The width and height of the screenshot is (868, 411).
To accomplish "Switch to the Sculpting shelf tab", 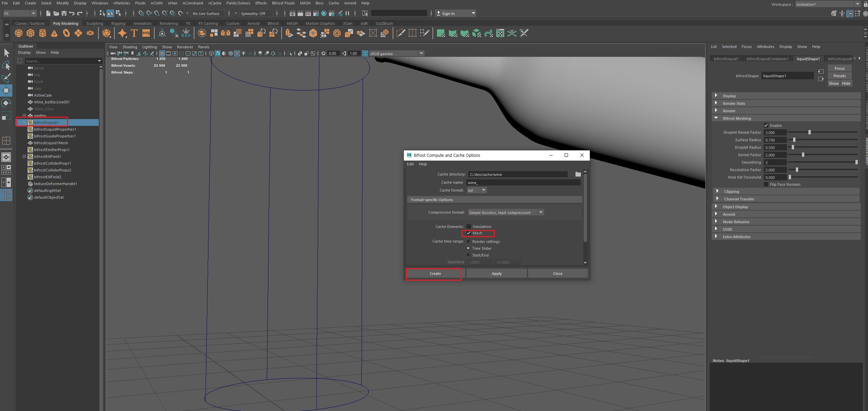I will pos(95,23).
